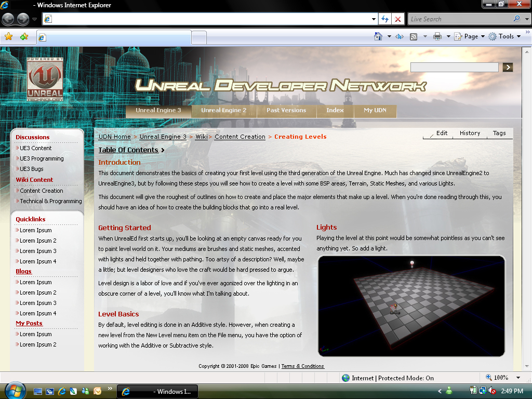
Task: Click Show Desktop in Quick Launch
Action: [37, 392]
